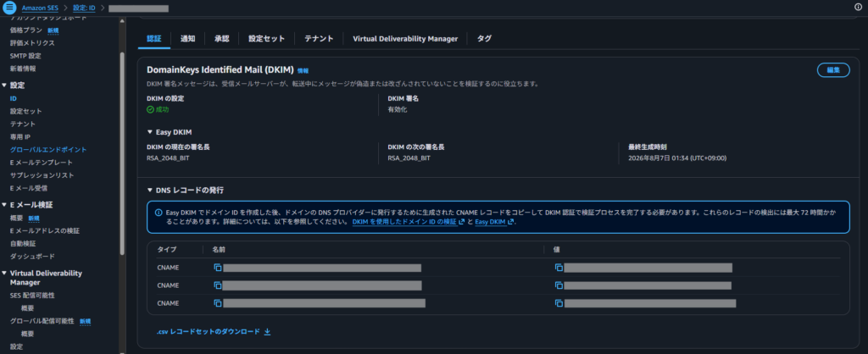This screenshot has height=354, width=868.
Task: Open E メール受信 in the sidebar
Action: pyautogui.click(x=29, y=188)
